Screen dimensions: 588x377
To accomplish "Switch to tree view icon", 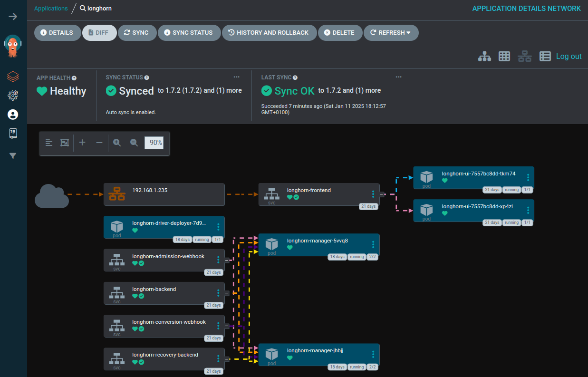I will (x=484, y=56).
